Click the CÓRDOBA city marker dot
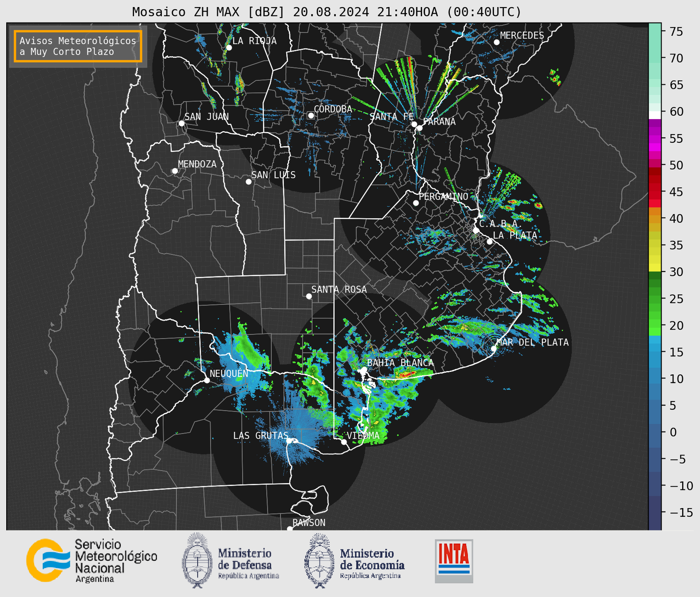Screen dimensions: 700x597 point(311,115)
